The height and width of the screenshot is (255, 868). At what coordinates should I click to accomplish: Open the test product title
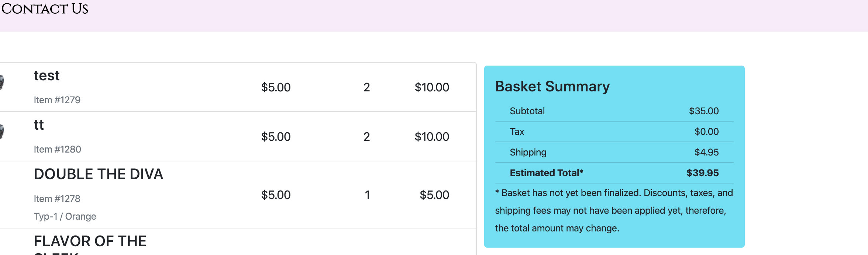click(x=46, y=76)
